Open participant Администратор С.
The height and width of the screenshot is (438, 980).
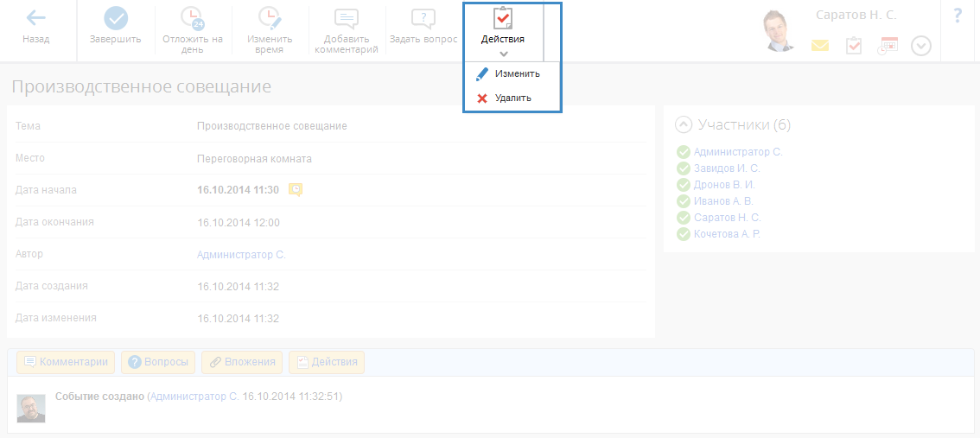pos(738,152)
